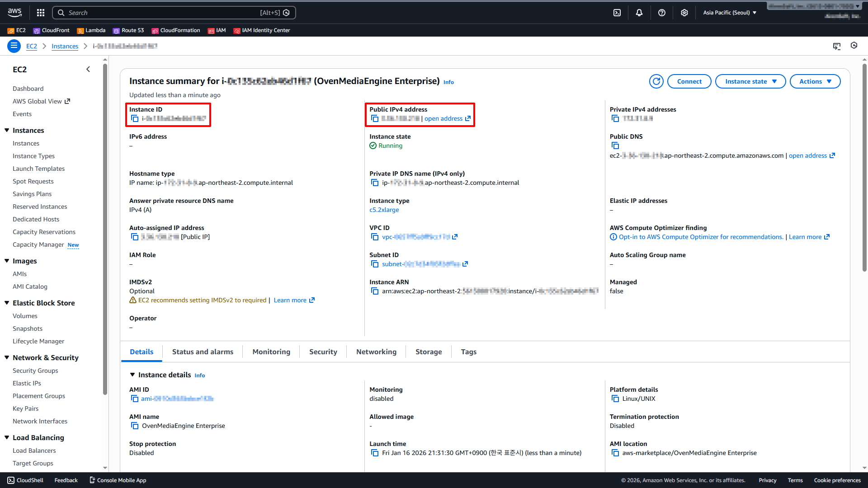Open the Asia Pacific (Seoul) region selector
The width and height of the screenshot is (868, 488).
730,13
